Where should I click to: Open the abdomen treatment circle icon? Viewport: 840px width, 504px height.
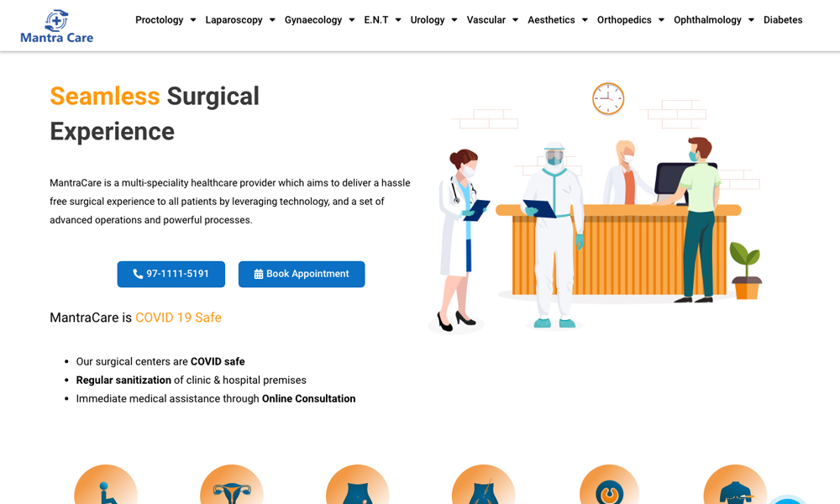pos(357,484)
